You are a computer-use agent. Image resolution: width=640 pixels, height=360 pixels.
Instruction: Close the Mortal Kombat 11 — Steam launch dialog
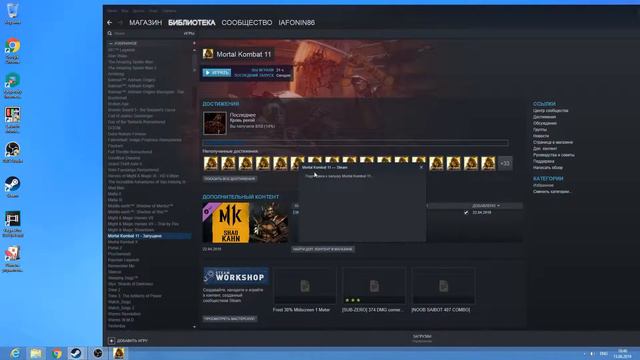421,167
